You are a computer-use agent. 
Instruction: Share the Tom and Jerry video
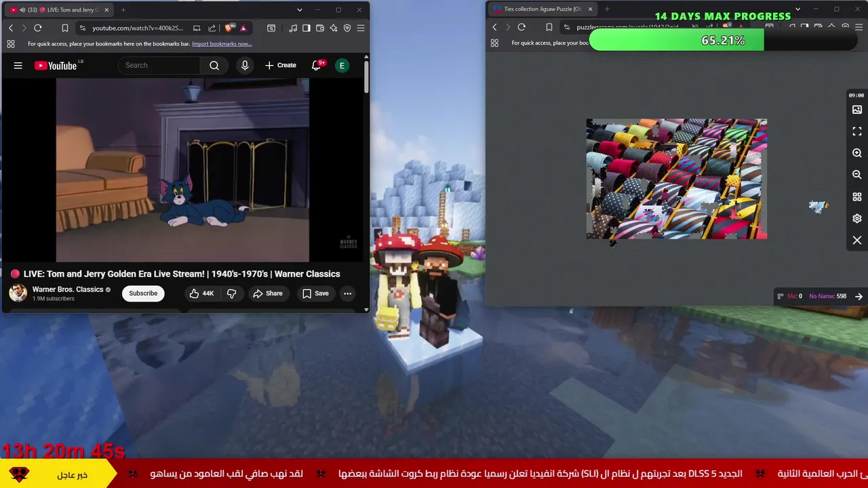(x=267, y=293)
